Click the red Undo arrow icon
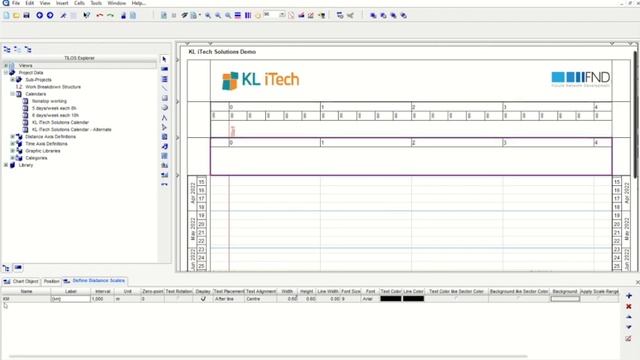The width and height of the screenshot is (640, 360). pos(100,16)
